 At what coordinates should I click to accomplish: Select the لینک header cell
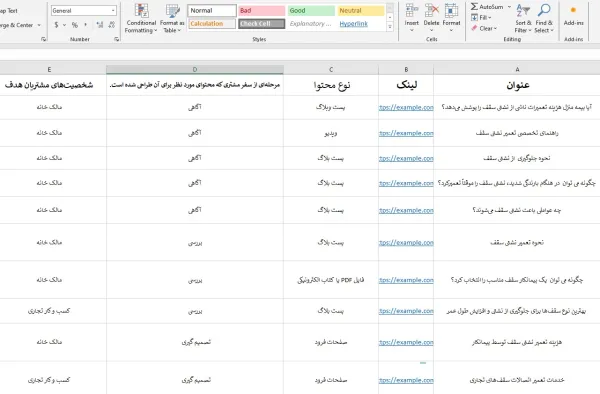pyautogui.click(x=406, y=85)
